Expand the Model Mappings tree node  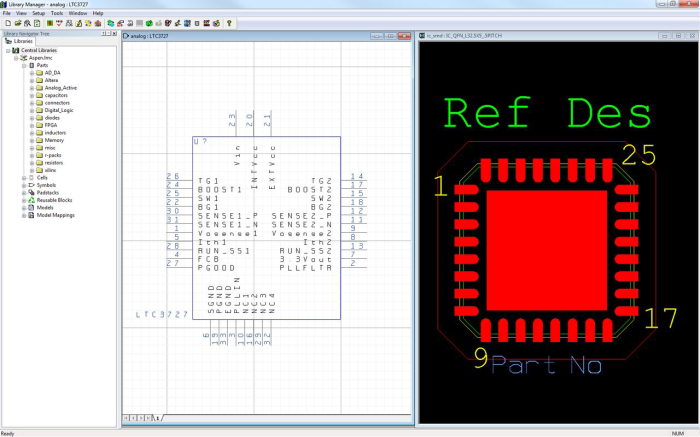[x=24, y=215]
